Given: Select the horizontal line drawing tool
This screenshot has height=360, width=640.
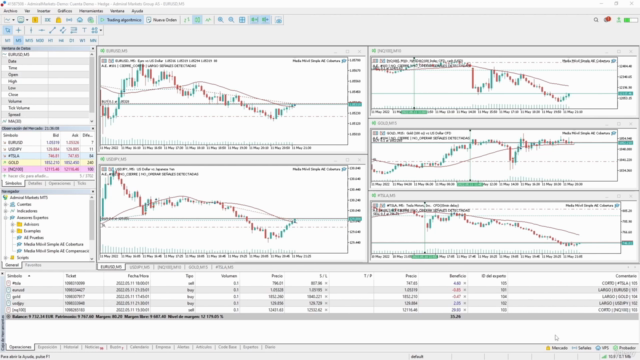Looking at the screenshot, I should [x=42, y=30].
